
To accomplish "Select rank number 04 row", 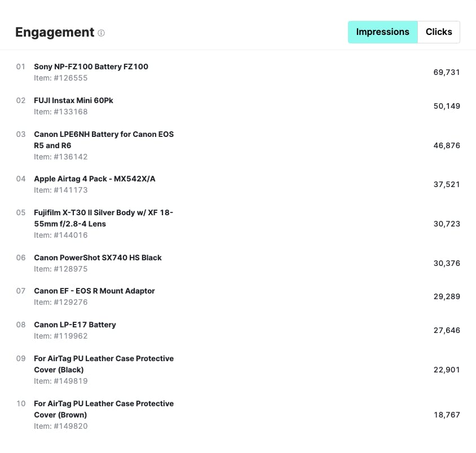I will coord(21,179).
